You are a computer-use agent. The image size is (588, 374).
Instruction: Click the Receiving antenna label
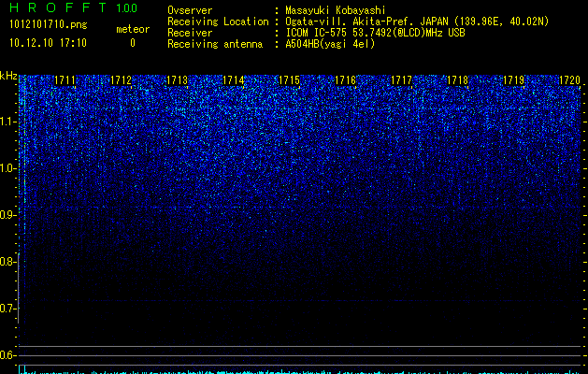(215, 44)
